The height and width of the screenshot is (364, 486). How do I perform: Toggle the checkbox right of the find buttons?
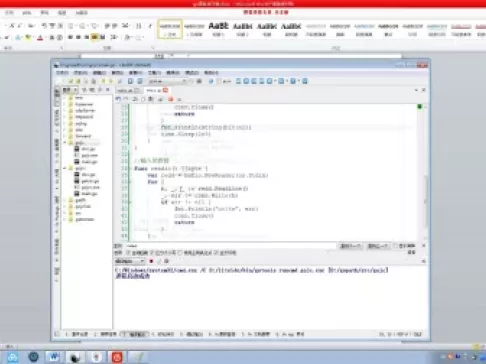395,246
